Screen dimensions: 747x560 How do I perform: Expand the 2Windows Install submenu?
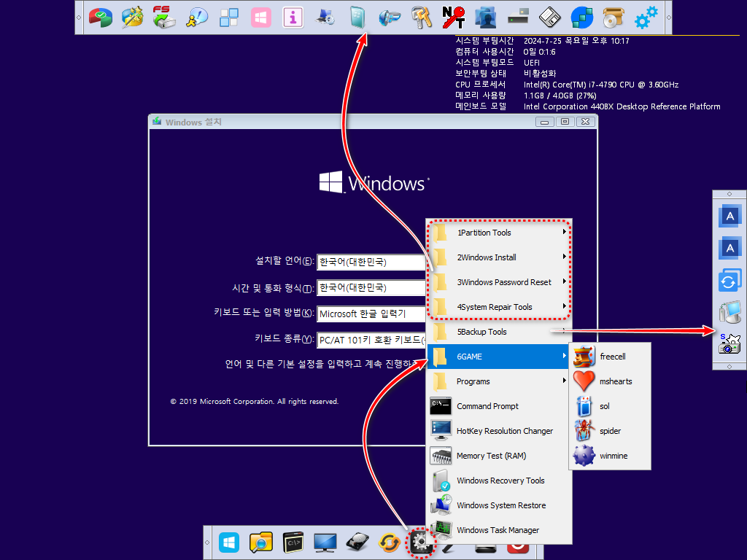pos(499,257)
